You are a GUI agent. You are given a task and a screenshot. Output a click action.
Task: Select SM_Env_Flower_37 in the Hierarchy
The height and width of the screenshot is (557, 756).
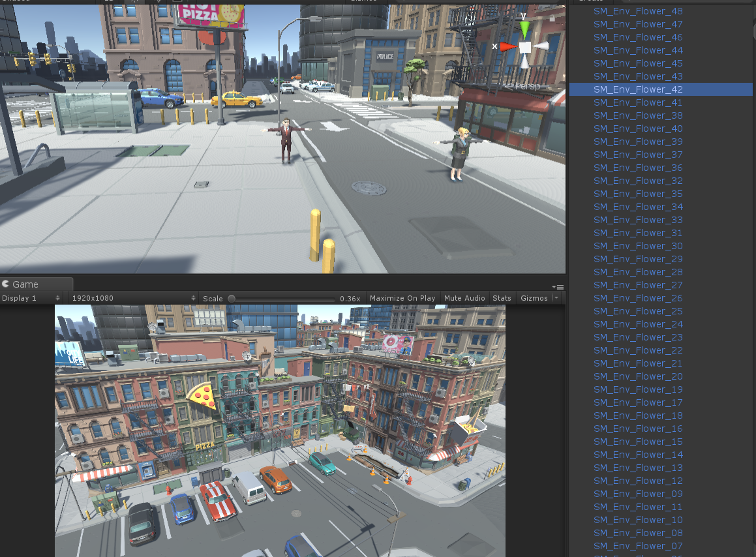661,155
